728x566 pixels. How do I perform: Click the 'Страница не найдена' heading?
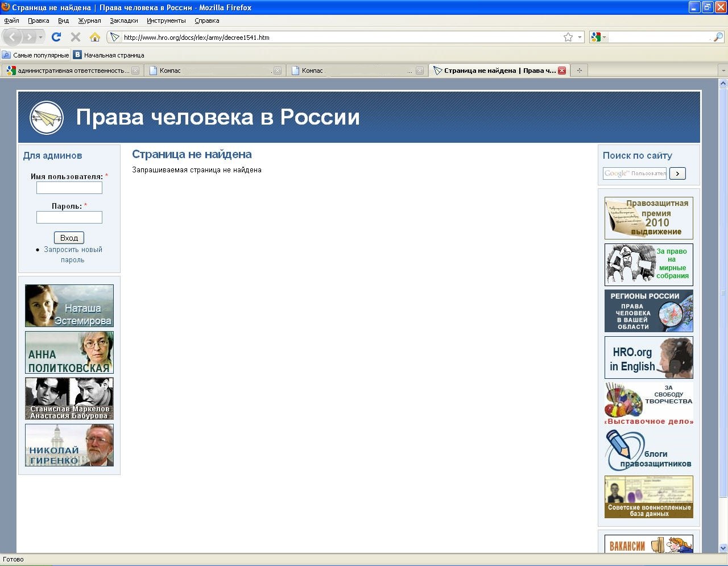pyautogui.click(x=192, y=154)
